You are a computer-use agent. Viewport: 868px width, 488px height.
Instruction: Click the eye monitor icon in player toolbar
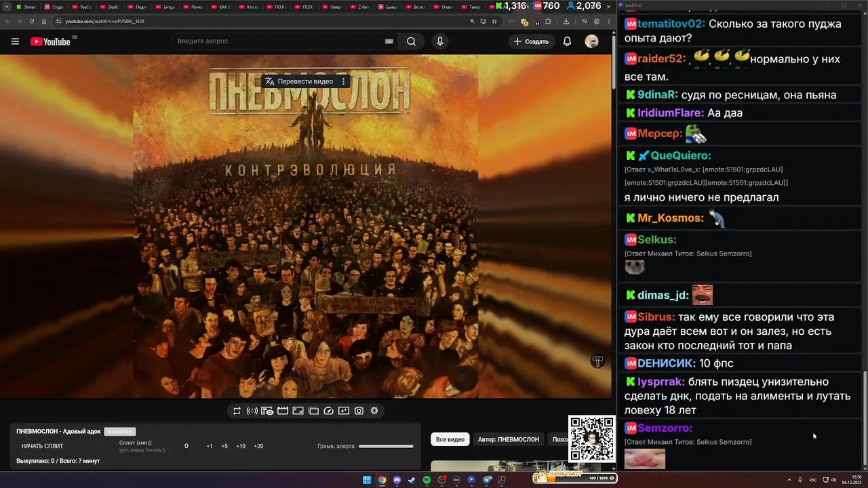coord(267,411)
